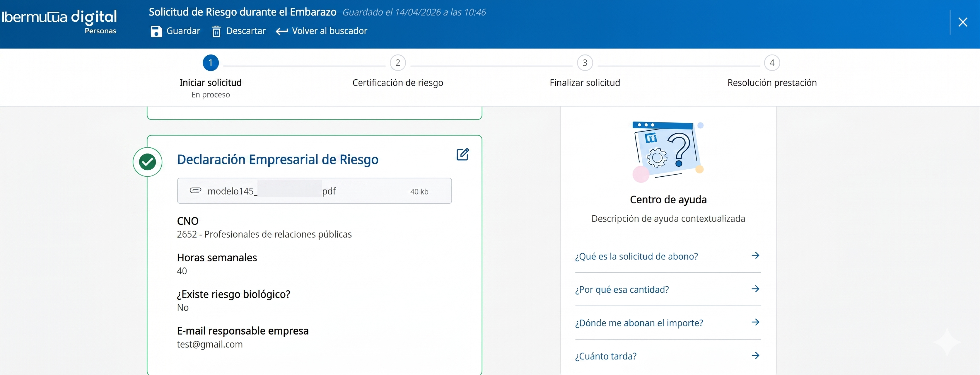Click the paperclip icon on modelo145 file
Image resolution: width=980 pixels, height=375 pixels.
pos(195,190)
